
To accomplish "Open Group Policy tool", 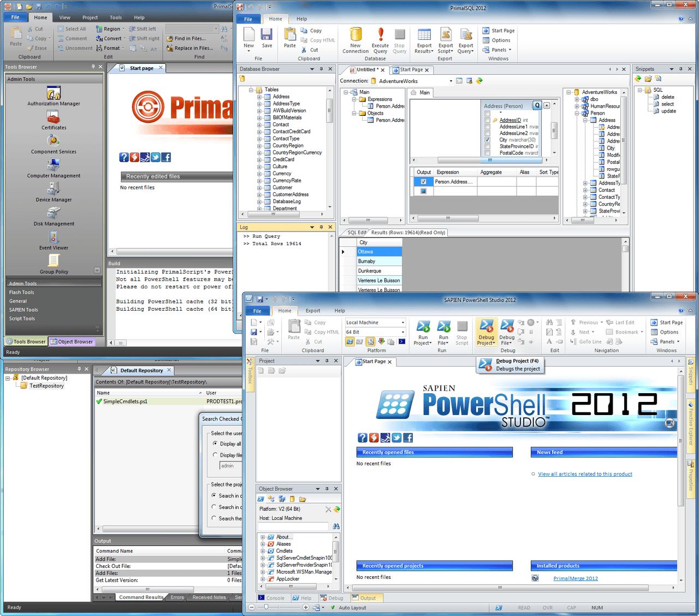I will click(54, 264).
